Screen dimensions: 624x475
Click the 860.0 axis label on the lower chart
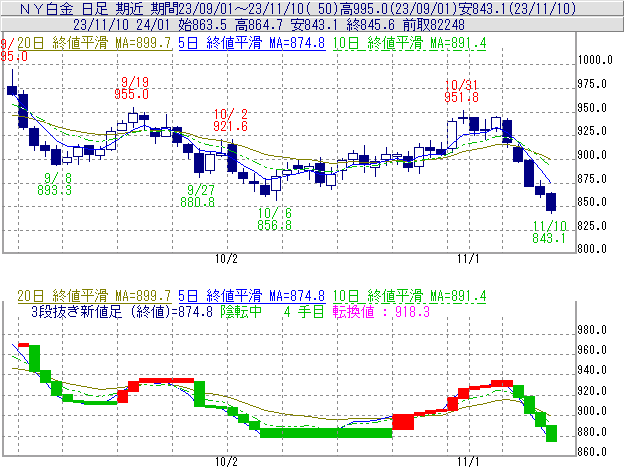pos(592,452)
